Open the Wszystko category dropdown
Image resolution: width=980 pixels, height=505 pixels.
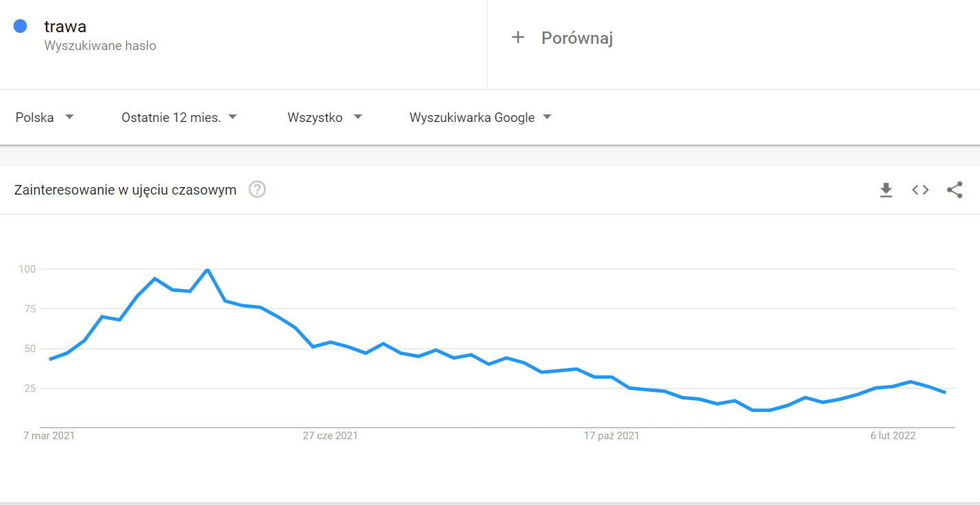[x=325, y=117]
